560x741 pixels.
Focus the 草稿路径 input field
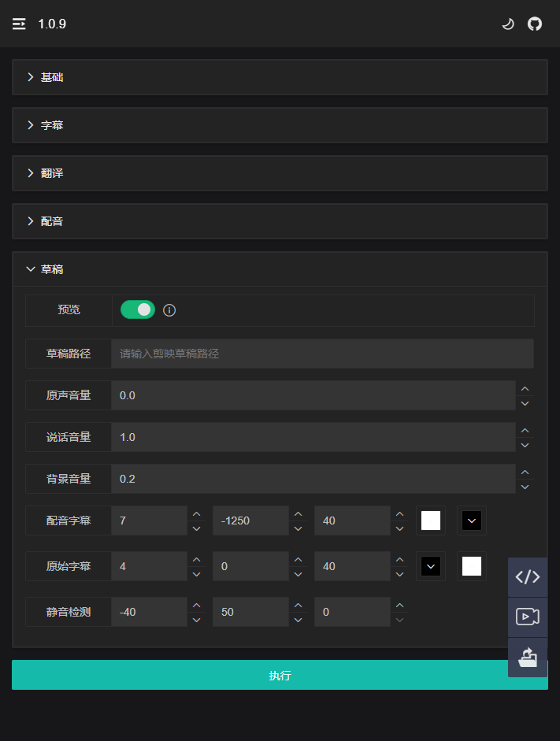(x=322, y=354)
